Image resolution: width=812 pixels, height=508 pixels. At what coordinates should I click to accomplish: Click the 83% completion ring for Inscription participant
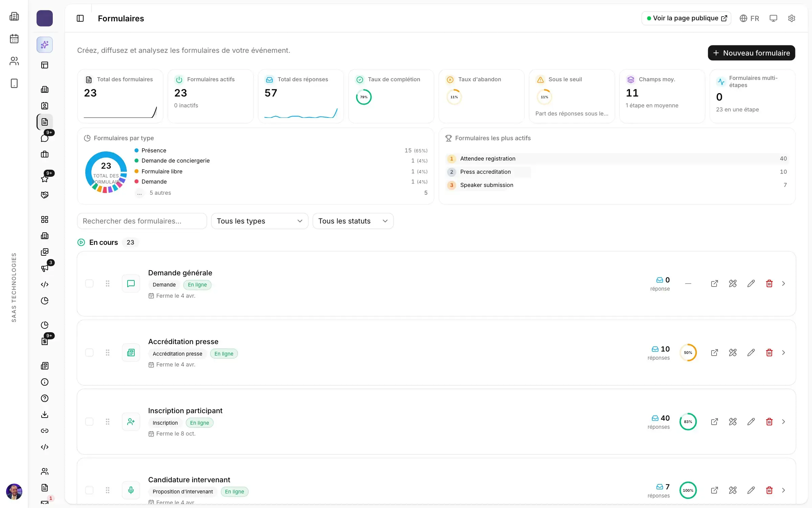(688, 422)
